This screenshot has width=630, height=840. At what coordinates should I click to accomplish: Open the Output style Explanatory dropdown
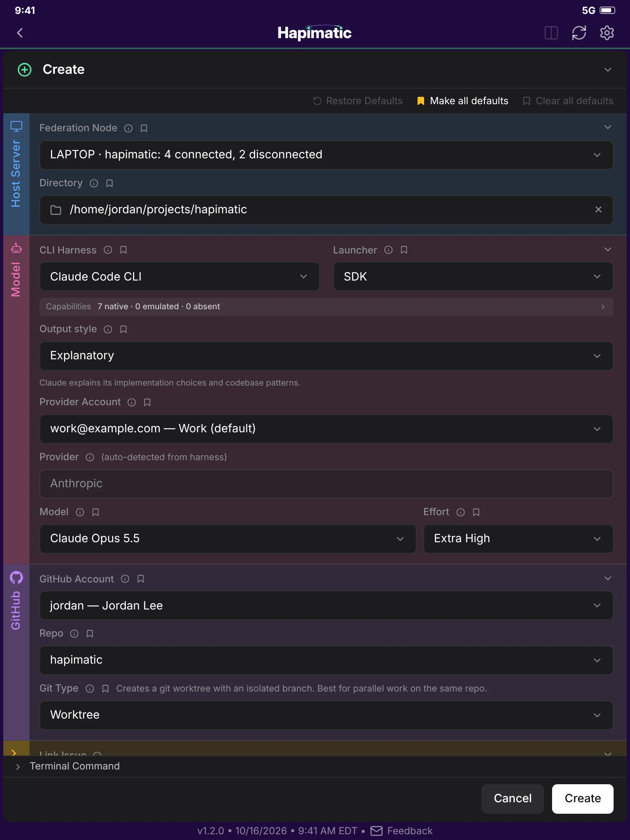326,356
